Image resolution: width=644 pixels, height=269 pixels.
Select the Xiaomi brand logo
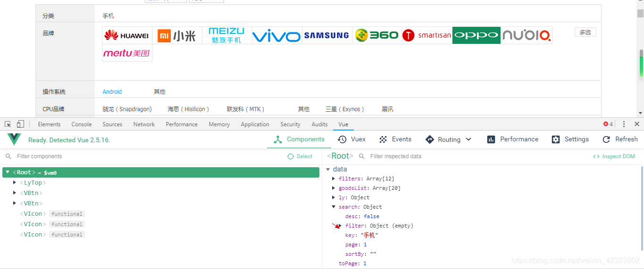(177, 35)
